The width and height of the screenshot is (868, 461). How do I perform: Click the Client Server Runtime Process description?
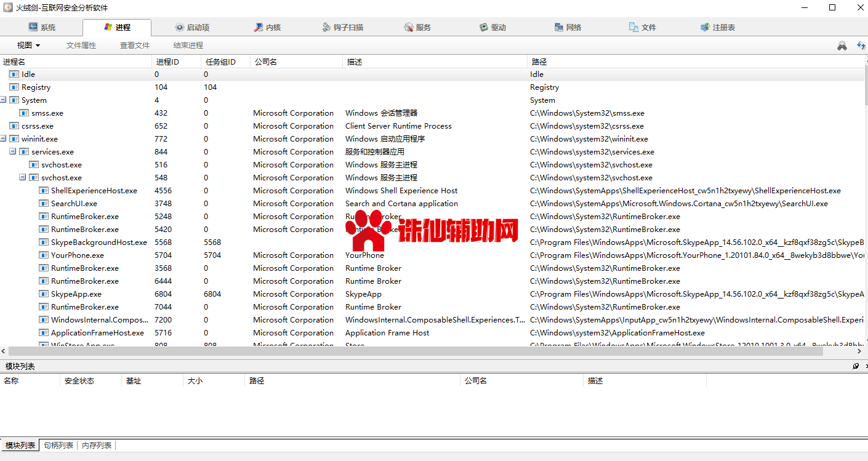[x=398, y=126]
